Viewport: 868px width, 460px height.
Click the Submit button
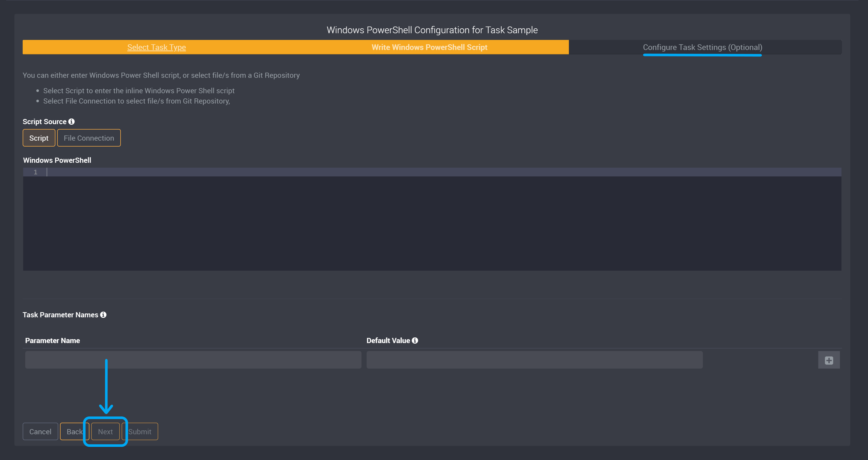(140, 431)
